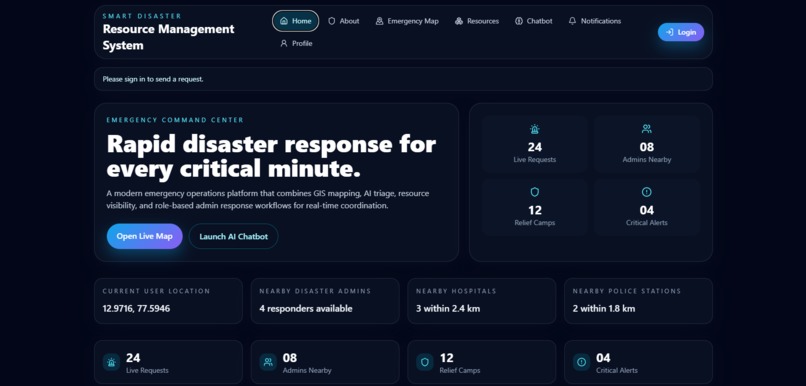Click the Nearby Disaster Admins label

pyautogui.click(x=315, y=291)
